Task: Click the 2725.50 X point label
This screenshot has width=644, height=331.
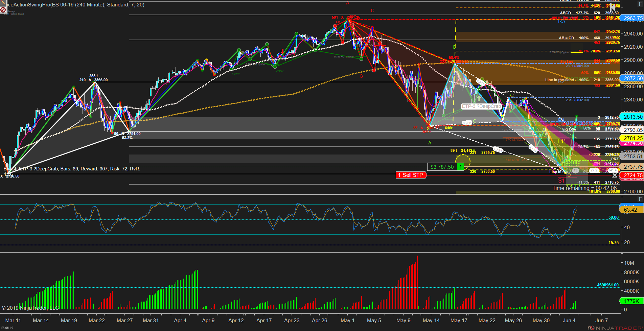Action: tap(13, 176)
